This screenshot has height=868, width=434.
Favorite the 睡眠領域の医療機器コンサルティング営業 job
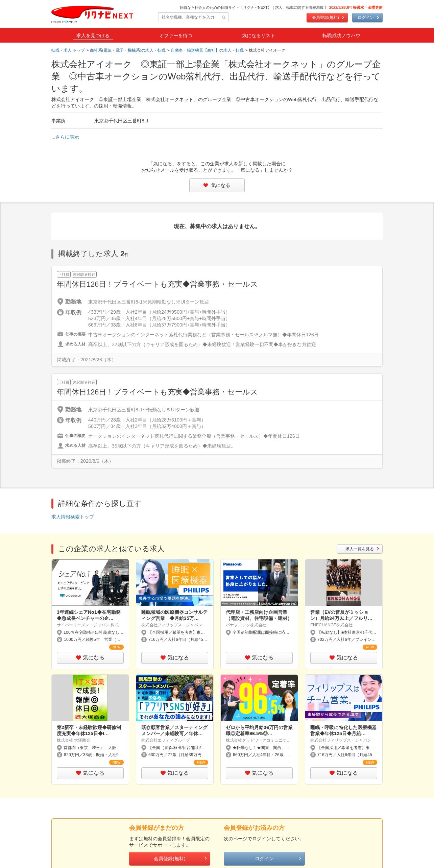tap(175, 658)
